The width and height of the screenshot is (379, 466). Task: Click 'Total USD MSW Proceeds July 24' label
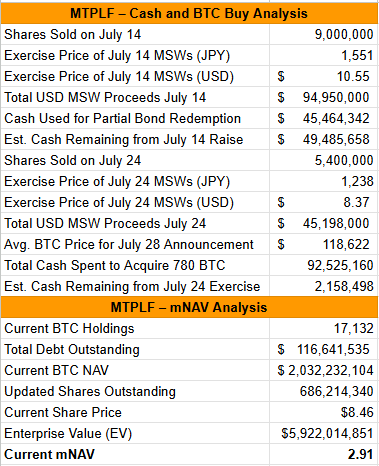click(105, 224)
